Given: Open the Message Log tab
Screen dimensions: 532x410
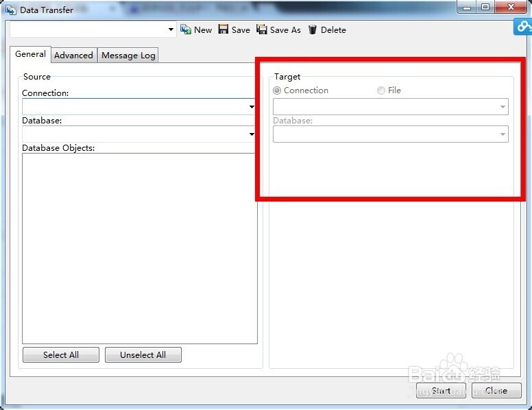Looking at the screenshot, I should (128, 56).
